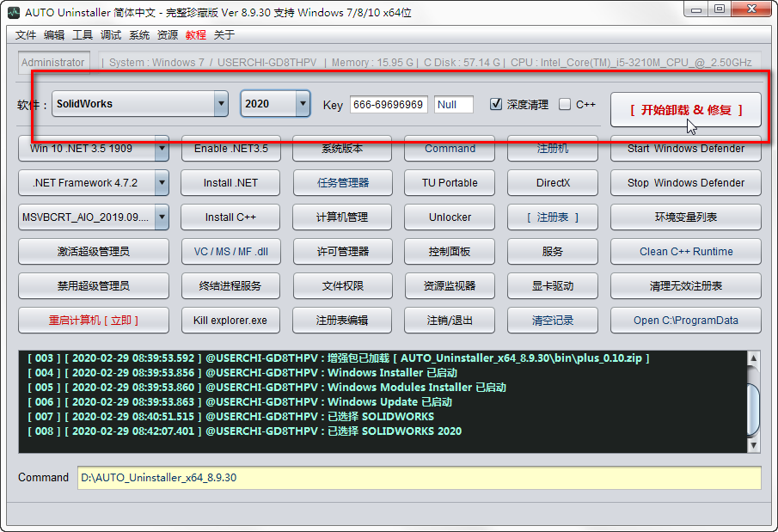The image size is (778, 532).
Task: Open 注册表编辑
Action: coord(342,320)
